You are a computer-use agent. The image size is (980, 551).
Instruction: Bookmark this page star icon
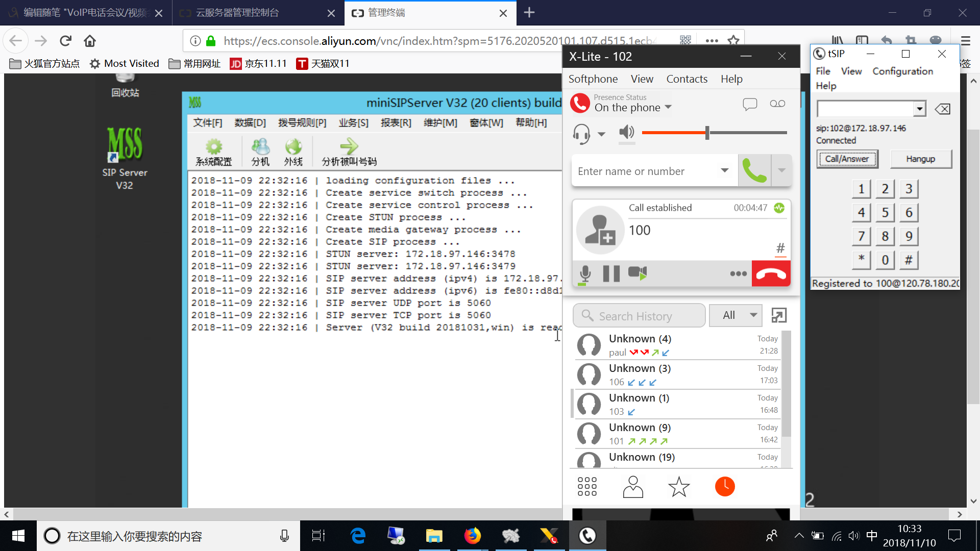[x=733, y=41]
